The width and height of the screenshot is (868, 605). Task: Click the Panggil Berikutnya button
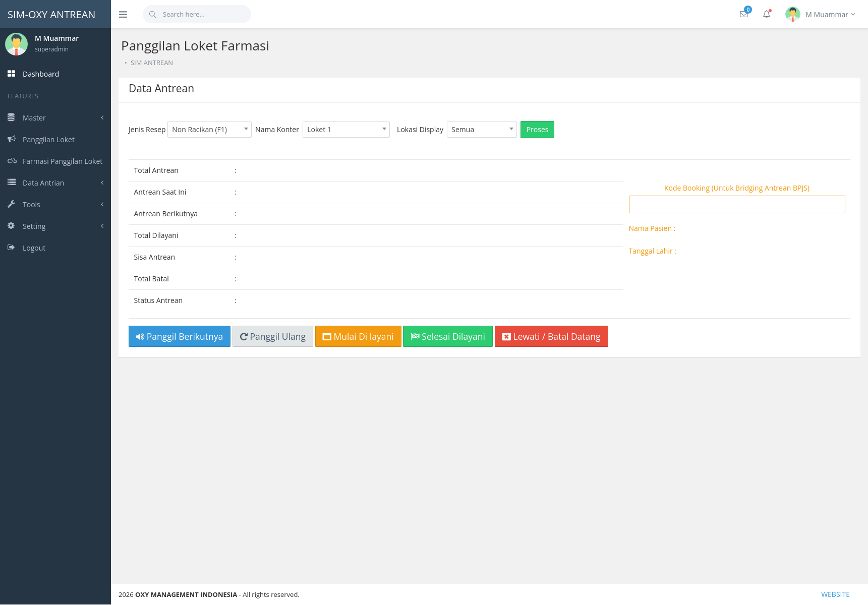tap(180, 336)
